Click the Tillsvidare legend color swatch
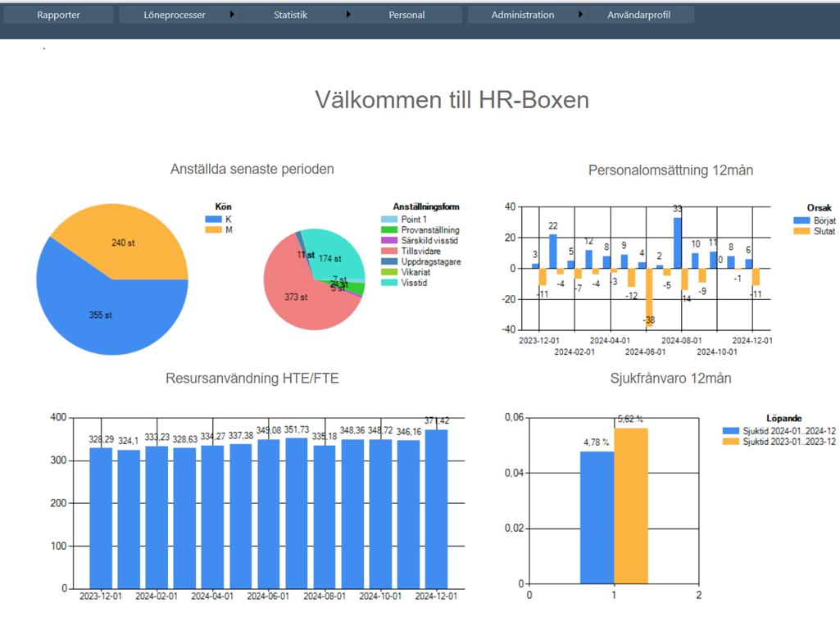The image size is (840, 635). 389,251
